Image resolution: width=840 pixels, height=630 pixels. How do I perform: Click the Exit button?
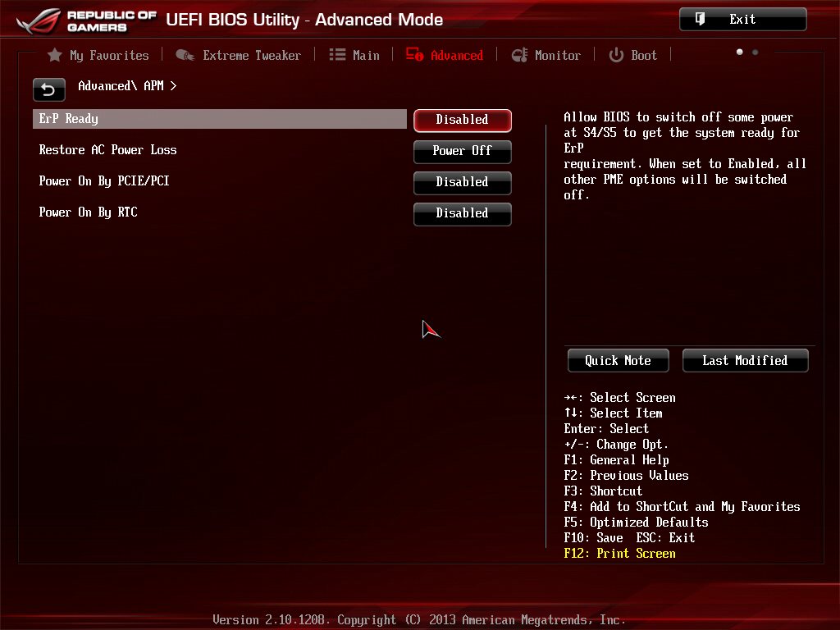pyautogui.click(x=743, y=20)
